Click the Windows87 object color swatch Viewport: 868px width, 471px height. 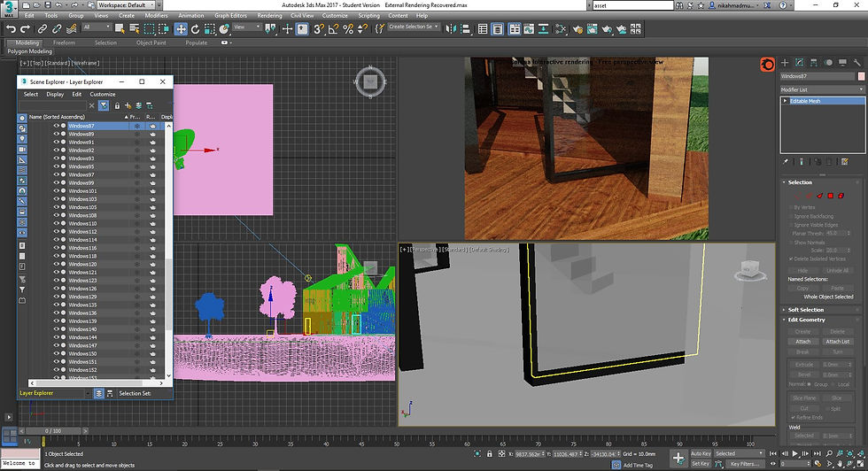pyautogui.click(x=861, y=76)
